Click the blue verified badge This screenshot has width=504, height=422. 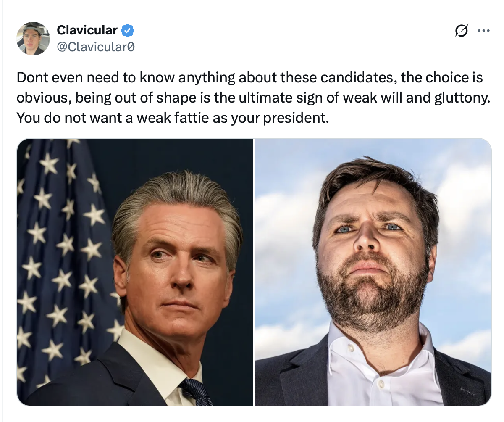pyautogui.click(x=128, y=30)
